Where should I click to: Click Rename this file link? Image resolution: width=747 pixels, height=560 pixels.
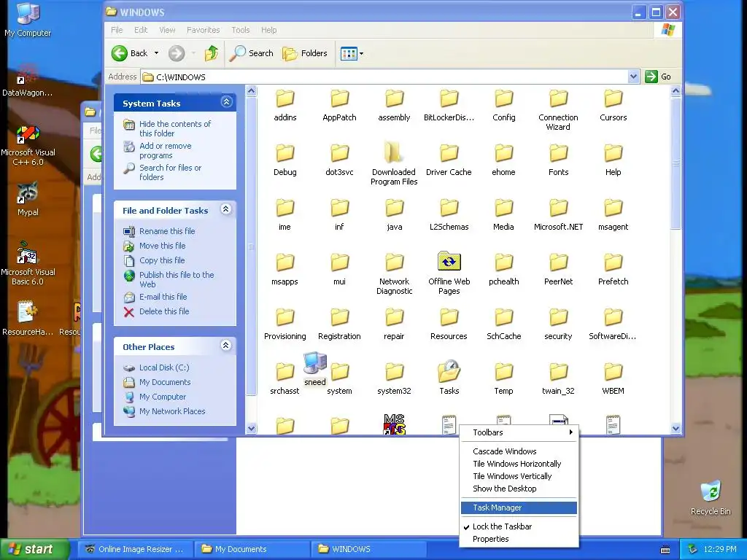(167, 231)
